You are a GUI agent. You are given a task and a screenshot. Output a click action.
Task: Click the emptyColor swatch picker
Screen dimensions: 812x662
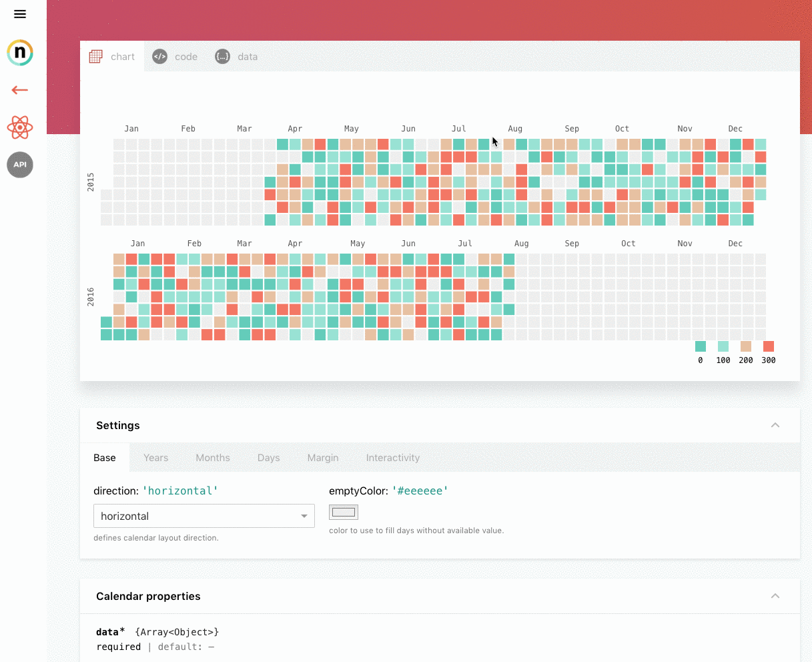tap(344, 512)
